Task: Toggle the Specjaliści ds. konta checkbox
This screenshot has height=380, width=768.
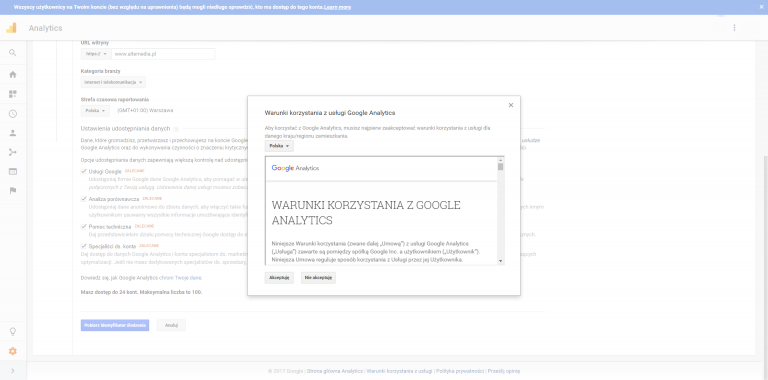Action: coord(84,246)
